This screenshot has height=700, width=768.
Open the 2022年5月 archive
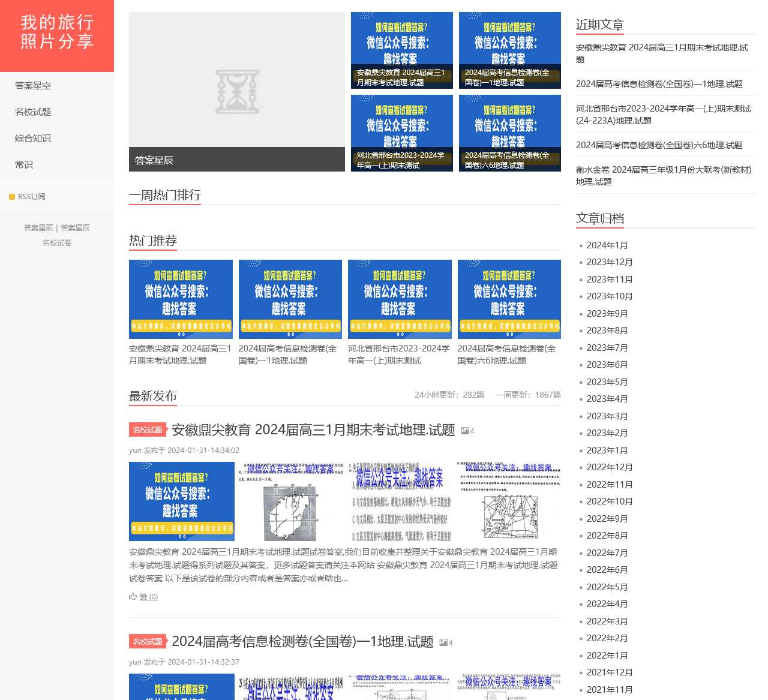point(607,587)
